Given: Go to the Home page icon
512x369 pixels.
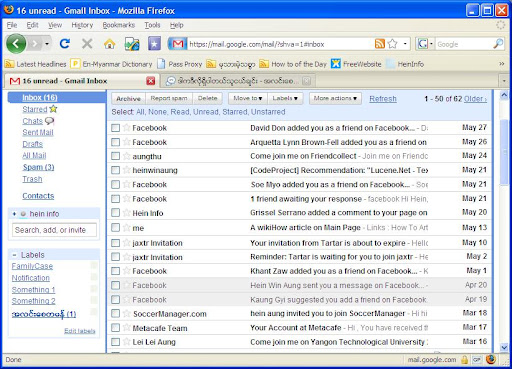Looking at the screenshot, I should 109,44.
